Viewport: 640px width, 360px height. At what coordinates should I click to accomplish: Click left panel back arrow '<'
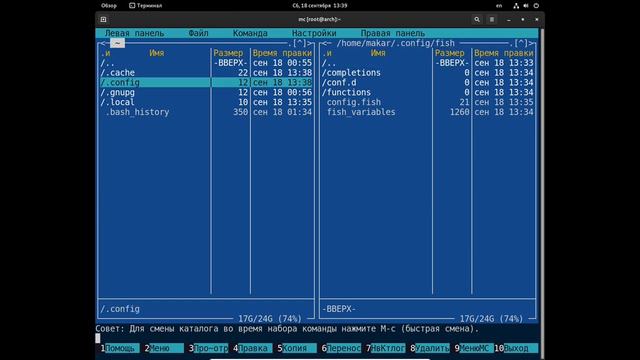102,43
